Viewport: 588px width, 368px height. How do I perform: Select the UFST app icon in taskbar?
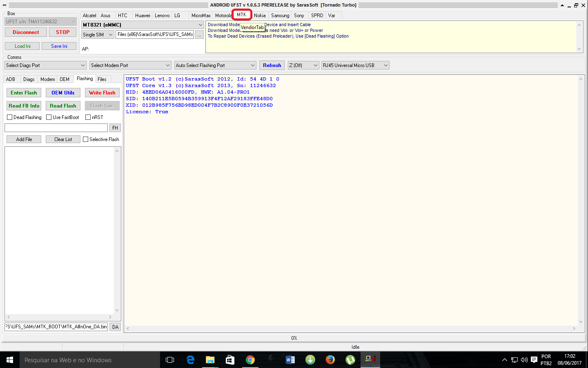pos(370,360)
